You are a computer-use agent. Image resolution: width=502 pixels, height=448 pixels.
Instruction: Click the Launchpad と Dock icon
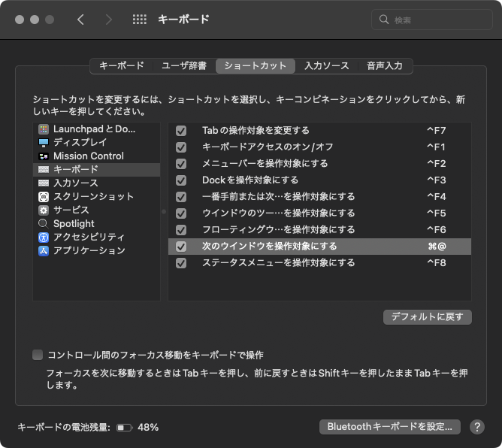coord(44,129)
